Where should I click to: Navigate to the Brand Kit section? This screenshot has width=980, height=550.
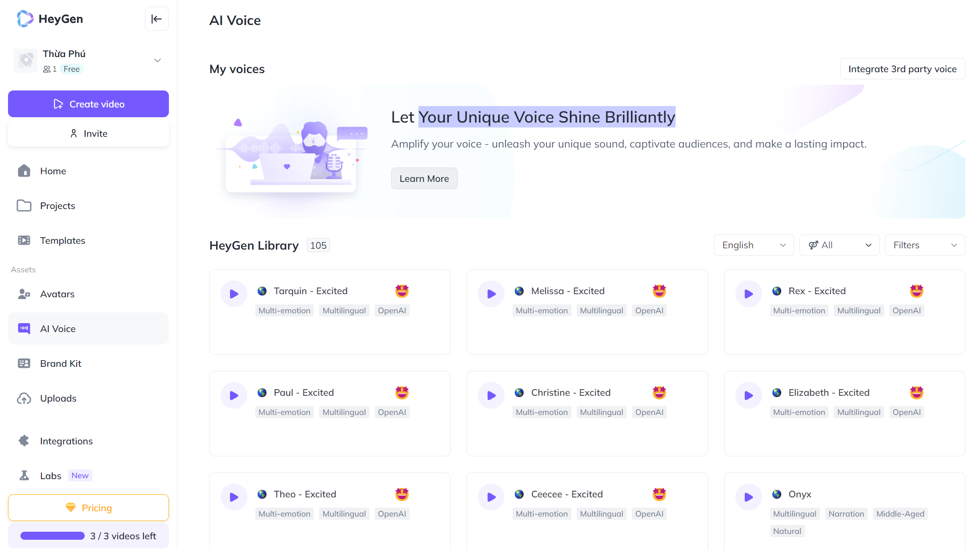[x=61, y=363]
